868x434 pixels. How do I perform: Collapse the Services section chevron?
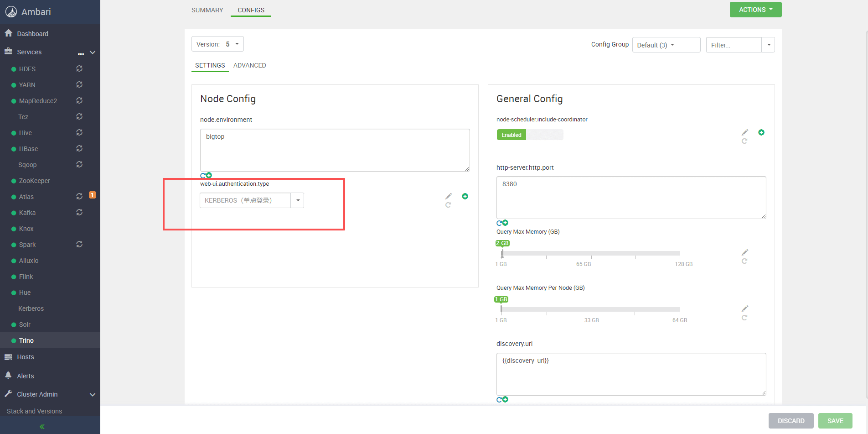pyautogui.click(x=93, y=52)
